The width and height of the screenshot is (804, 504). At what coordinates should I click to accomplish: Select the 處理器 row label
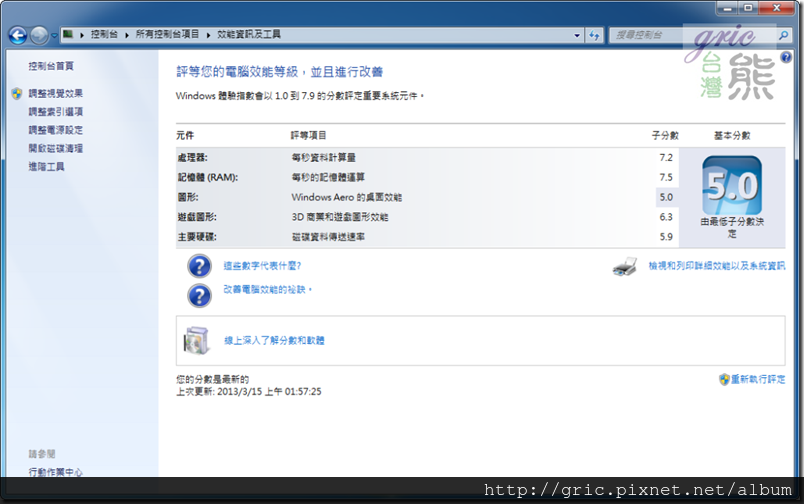tap(192, 157)
